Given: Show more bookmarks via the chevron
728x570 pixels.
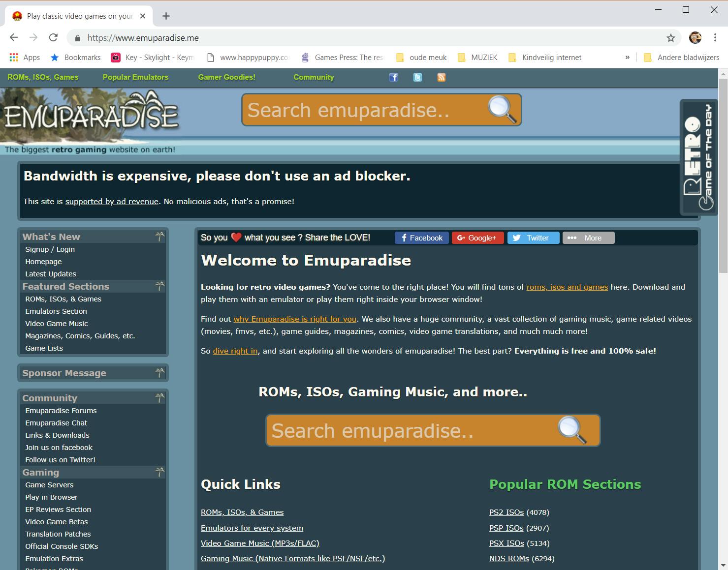Looking at the screenshot, I should [x=627, y=58].
